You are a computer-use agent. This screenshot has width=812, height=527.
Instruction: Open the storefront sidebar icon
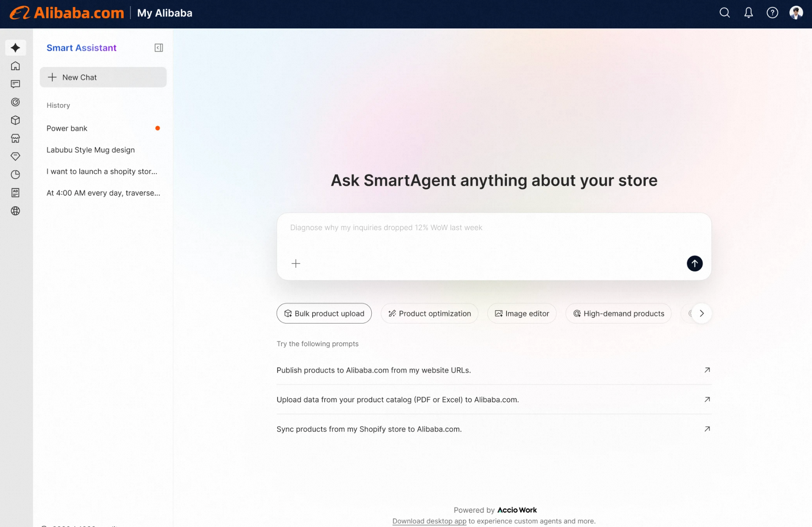tap(16, 139)
